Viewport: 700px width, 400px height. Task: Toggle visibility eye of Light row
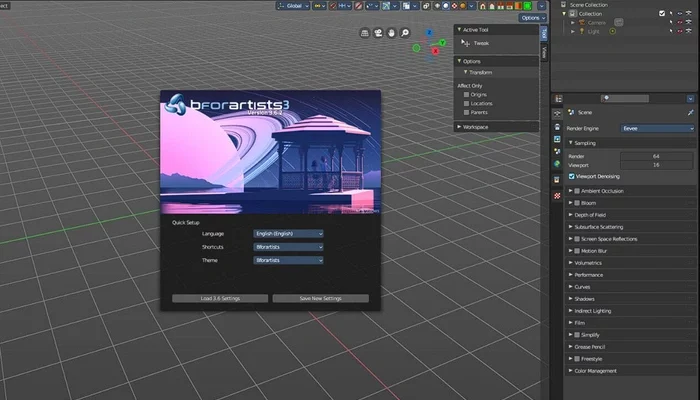point(680,31)
